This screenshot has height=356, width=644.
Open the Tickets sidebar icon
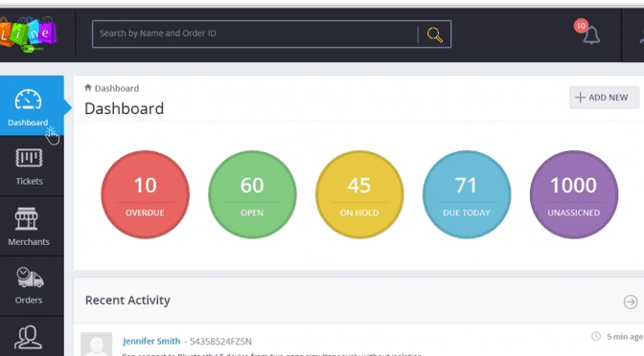[x=29, y=158]
